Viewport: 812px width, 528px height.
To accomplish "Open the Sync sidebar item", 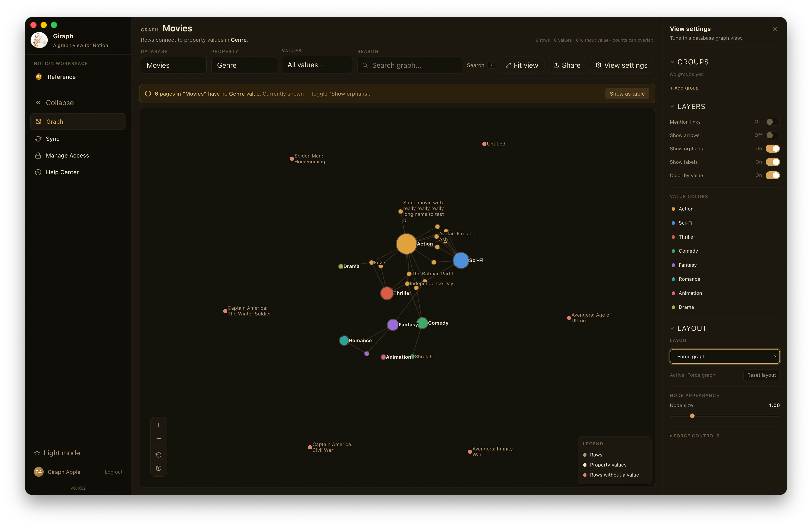I will point(78,139).
